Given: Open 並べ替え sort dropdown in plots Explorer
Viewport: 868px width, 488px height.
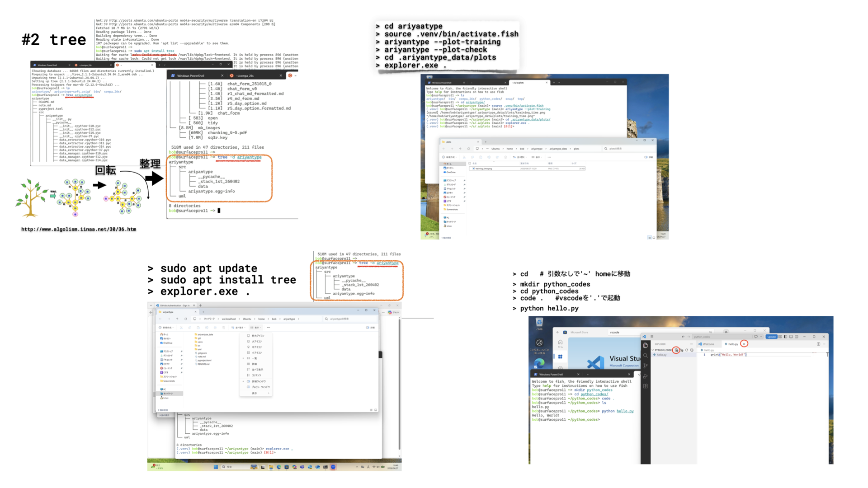Looking at the screenshot, I should click(x=520, y=157).
